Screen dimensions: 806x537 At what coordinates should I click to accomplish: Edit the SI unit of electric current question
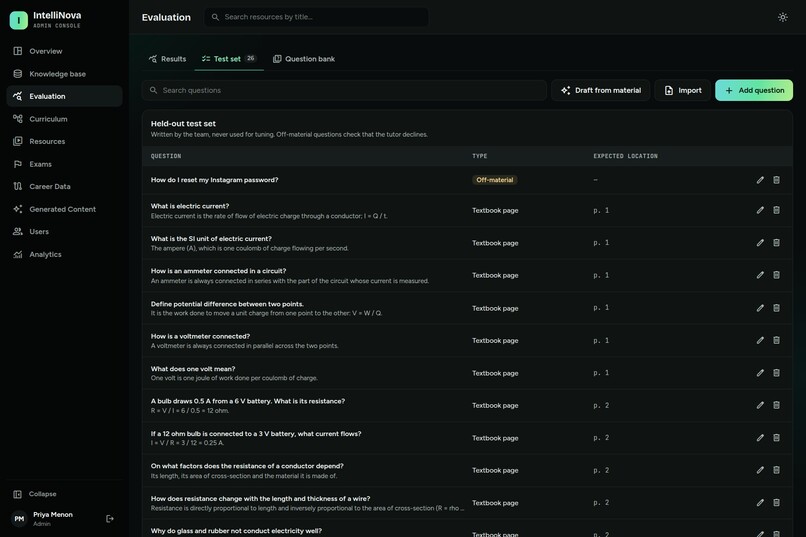click(x=760, y=243)
